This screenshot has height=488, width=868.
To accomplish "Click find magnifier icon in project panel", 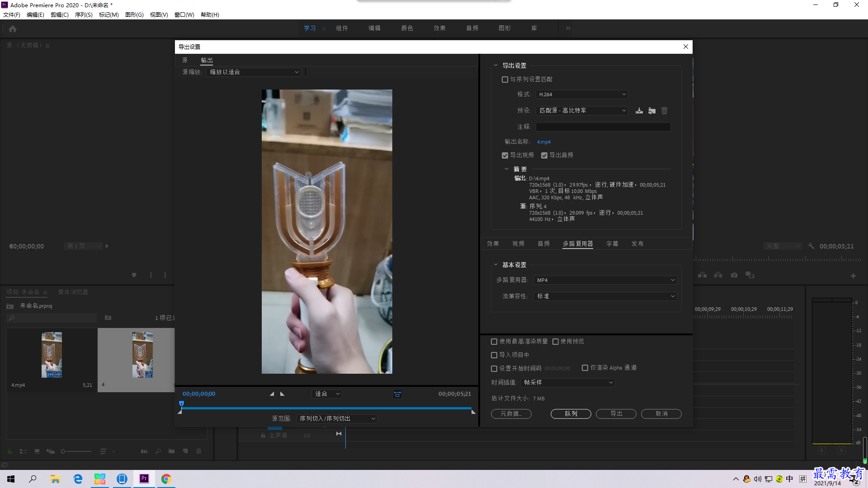I will click(x=158, y=451).
